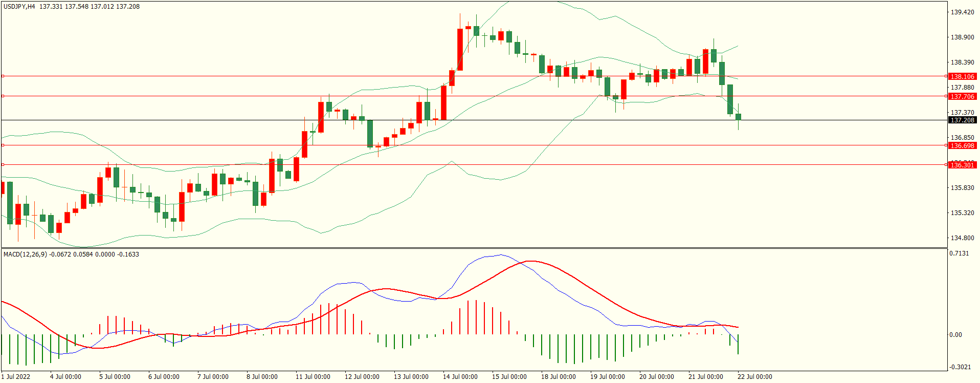Image resolution: width=980 pixels, height=383 pixels.
Task: Select the red 136.698 price level tag
Action: click(962, 146)
